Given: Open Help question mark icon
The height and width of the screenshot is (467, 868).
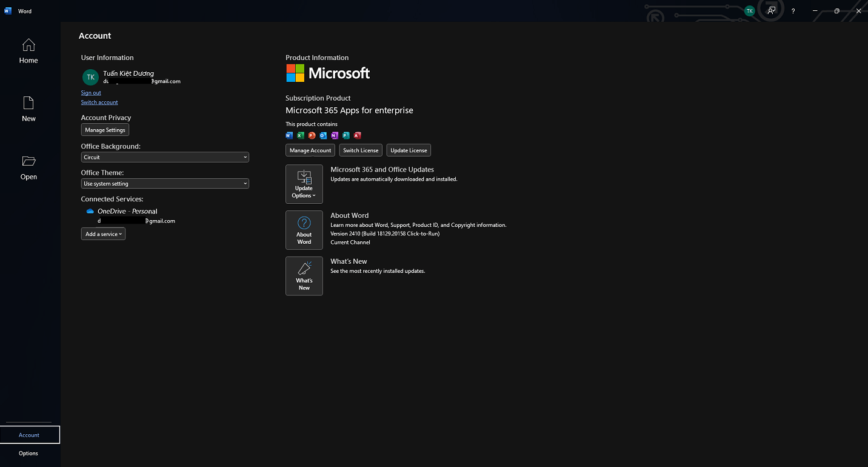Looking at the screenshot, I should pos(793,11).
